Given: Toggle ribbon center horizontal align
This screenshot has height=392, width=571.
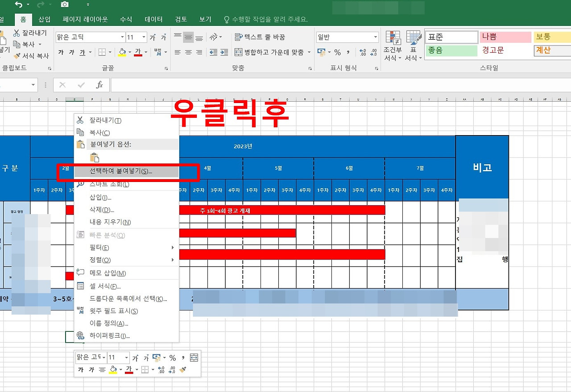Looking at the screenshot, I should click(x=188, y=52).
